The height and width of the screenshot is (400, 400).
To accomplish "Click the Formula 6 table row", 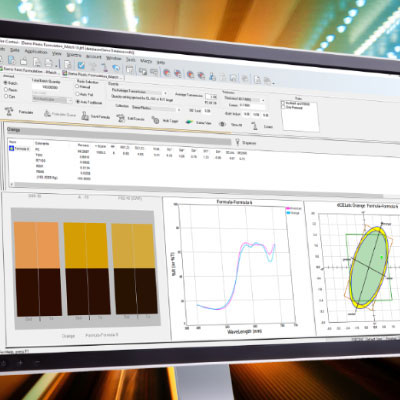I will (x=127, y=152).
